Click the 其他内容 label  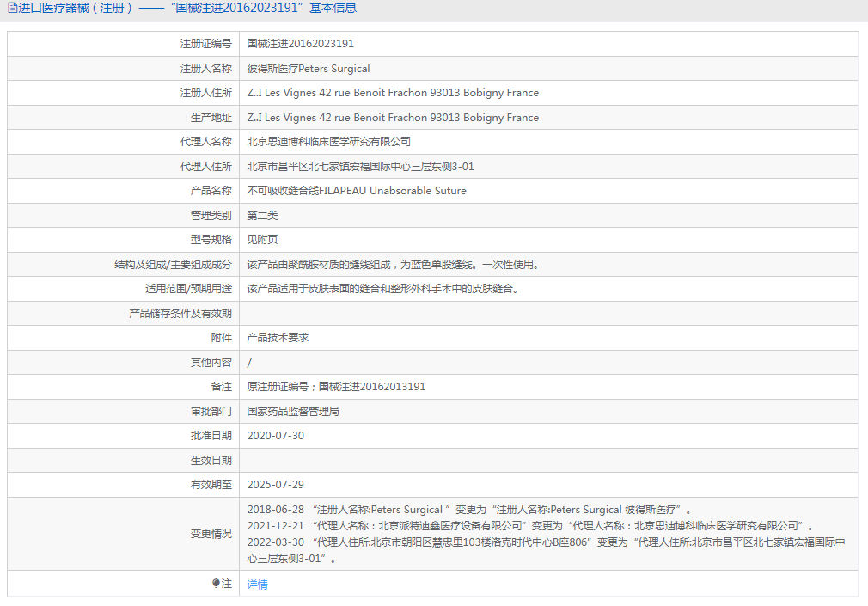coord(211,363)
